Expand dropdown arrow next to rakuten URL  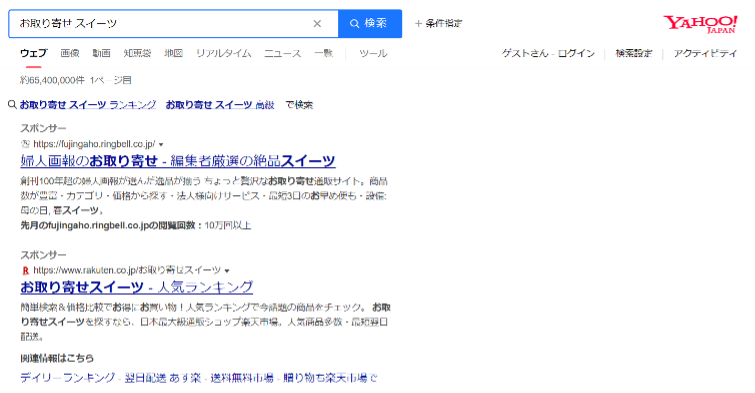(x=227, y=271)
